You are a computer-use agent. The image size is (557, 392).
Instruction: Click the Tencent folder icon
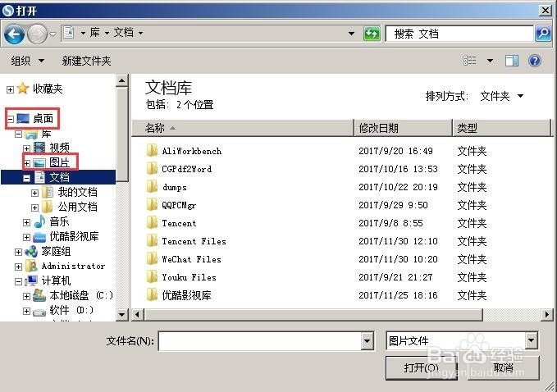(x=152, y=222)
